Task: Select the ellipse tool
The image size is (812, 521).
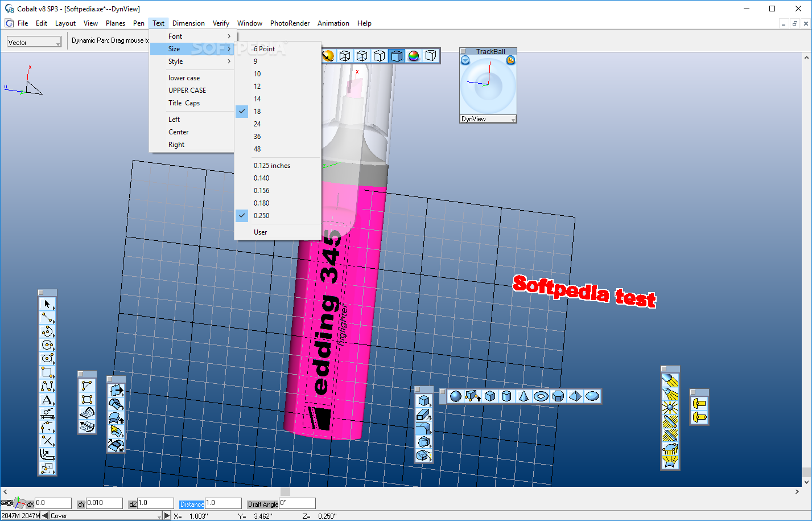Action: click(47, 359)
